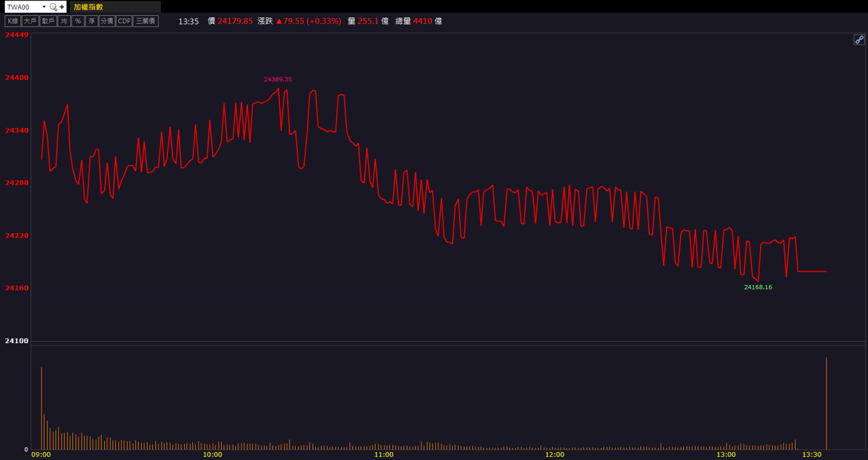Click the 24160 price axis label
Viewport: 868px width, 460px height.
(x=17, y=288)
